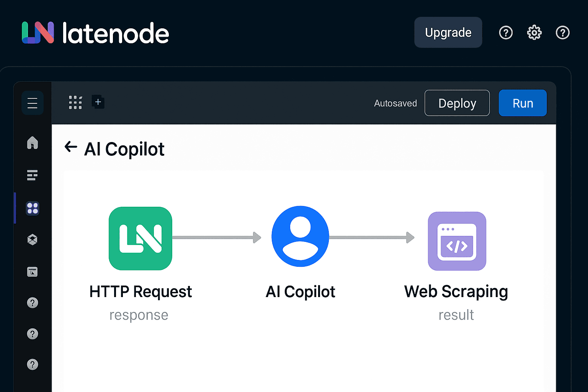Image resolution: width=588 pixels, height=392 pixels.
Task: Click the topmost question-mark icon in sidebar
Action: [x=33, y=303]
